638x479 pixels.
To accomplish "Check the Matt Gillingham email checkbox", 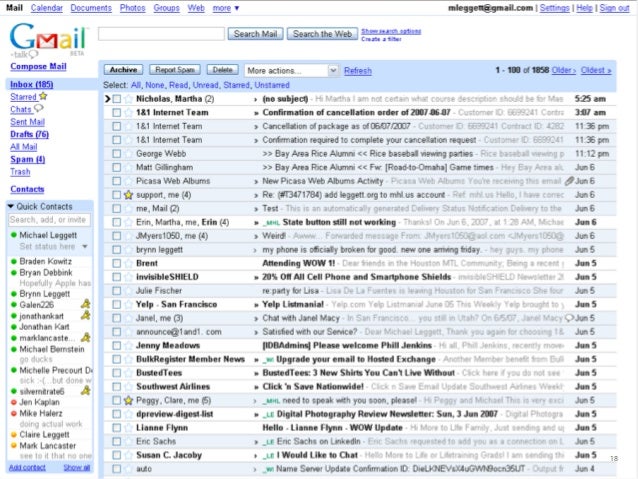I will point(117,167).
